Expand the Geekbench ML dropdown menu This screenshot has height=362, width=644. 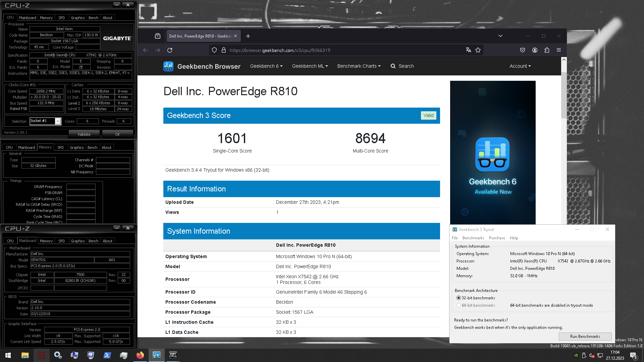tap(310, 66)
